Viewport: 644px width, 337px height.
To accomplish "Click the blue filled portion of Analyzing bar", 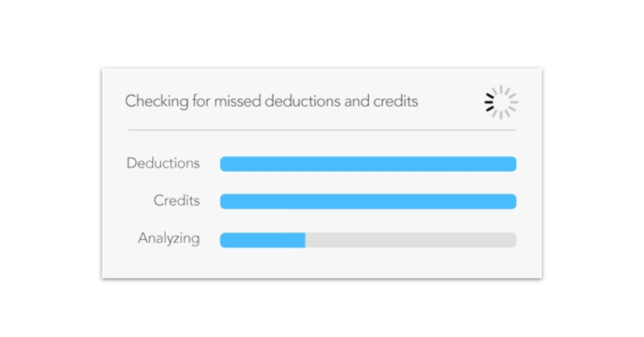I will (x=262, y=241).
